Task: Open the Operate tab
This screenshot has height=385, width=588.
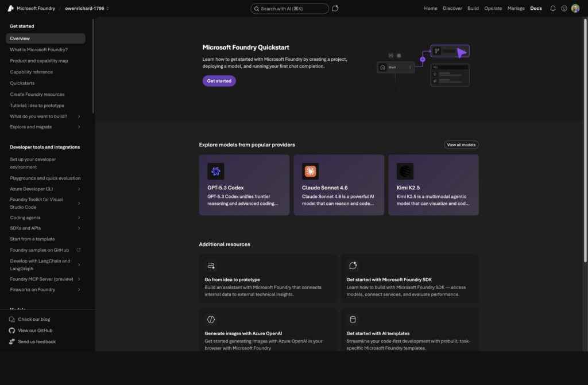Action: [x=493, y=8]
